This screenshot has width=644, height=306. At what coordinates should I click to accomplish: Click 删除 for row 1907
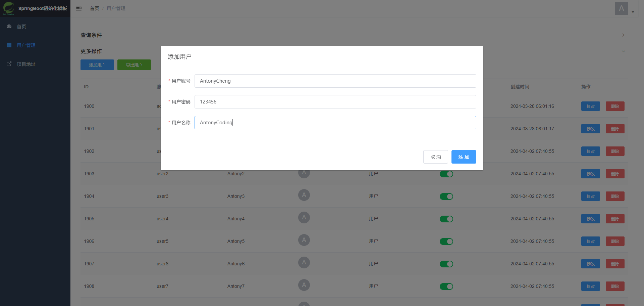pos(615,264)
